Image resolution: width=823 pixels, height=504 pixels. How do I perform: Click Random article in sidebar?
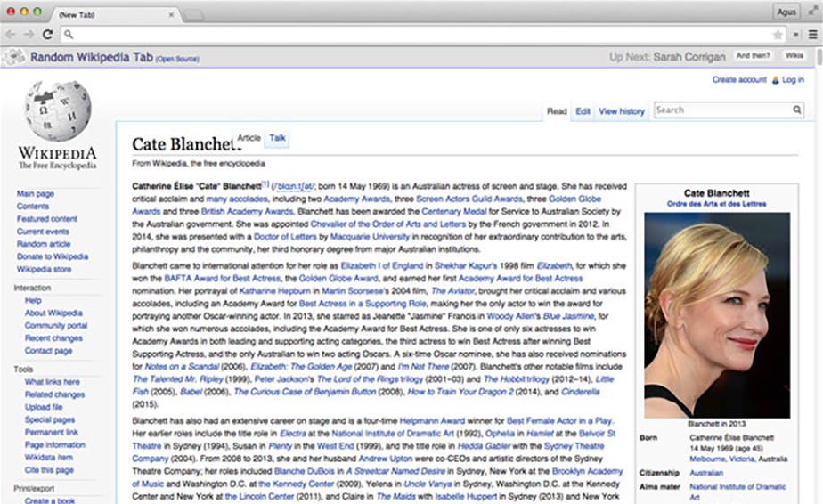click(x=43, y=244)
